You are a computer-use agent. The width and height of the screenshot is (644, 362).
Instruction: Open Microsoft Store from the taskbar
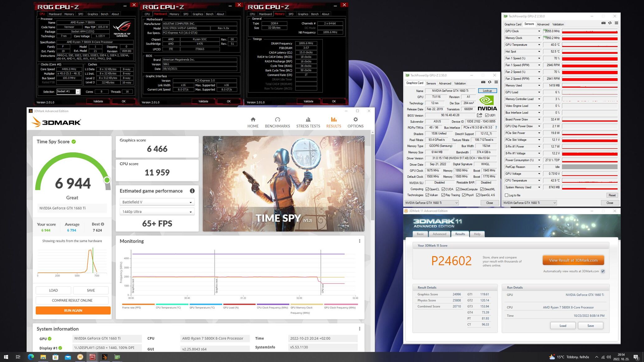55,357
